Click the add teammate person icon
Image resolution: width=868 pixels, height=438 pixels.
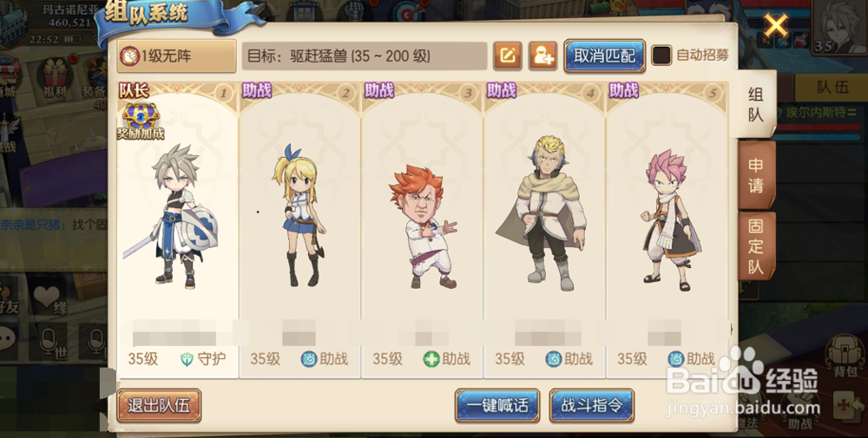point(542,56)
